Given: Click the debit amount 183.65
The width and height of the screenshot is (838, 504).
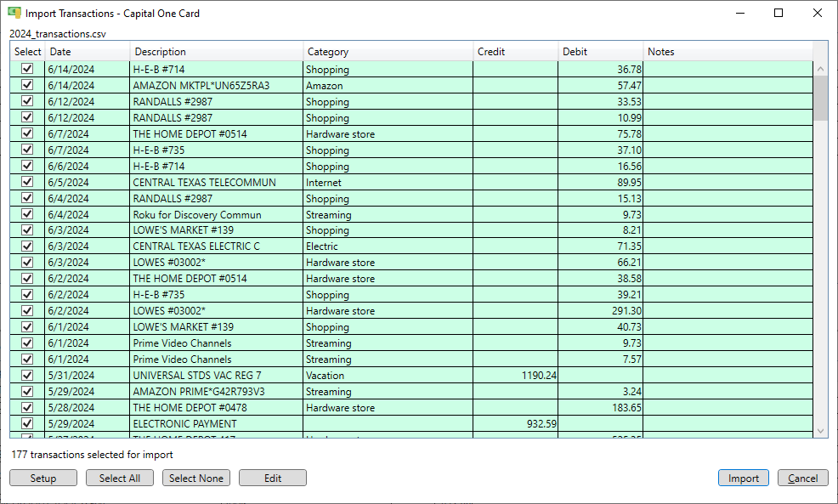Looking at the screenshot, I should 627,407.
